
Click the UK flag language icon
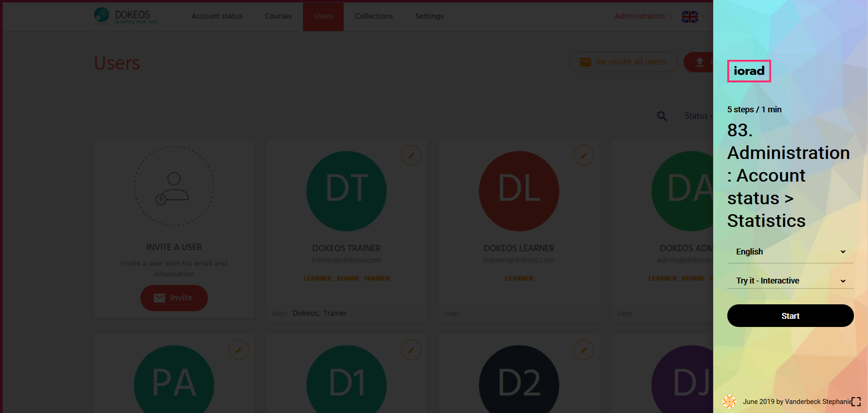click(x=689, y=17)
